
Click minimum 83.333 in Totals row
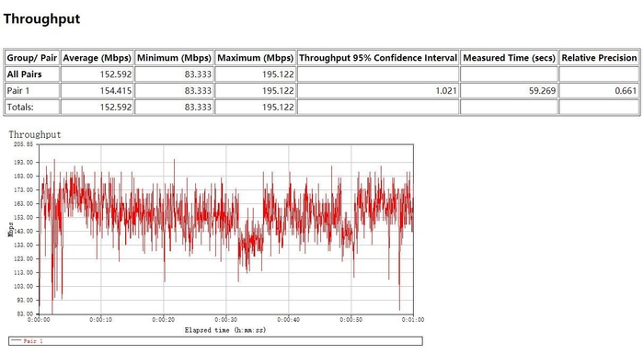(198, 108)
